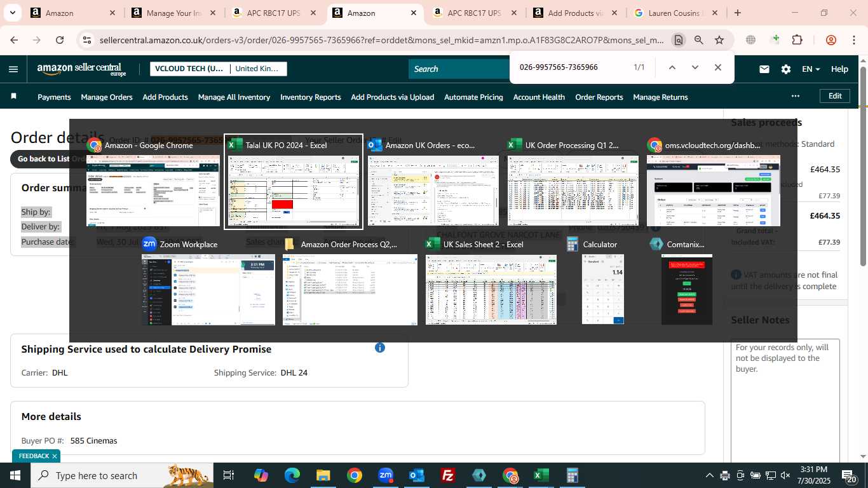
Task: Click the taskbar search box
Action: (x=123, y=475)
